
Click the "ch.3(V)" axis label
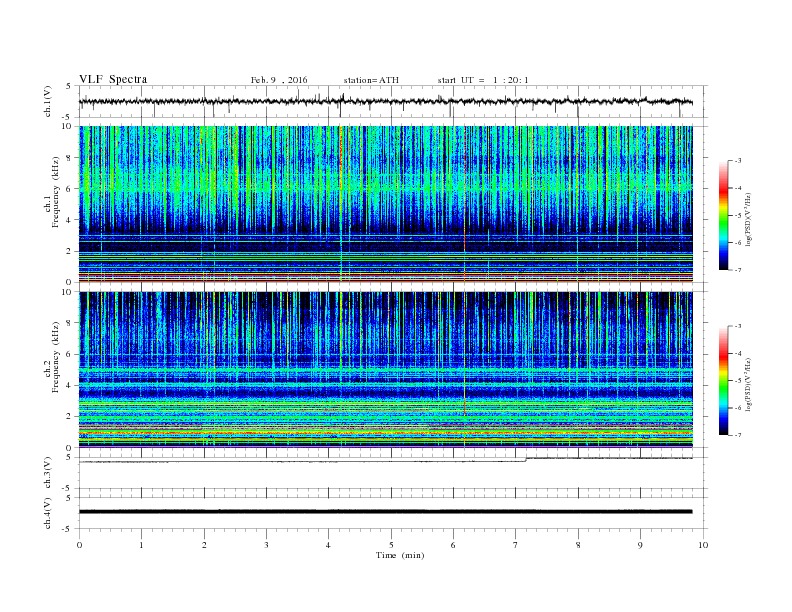[48, 473]
